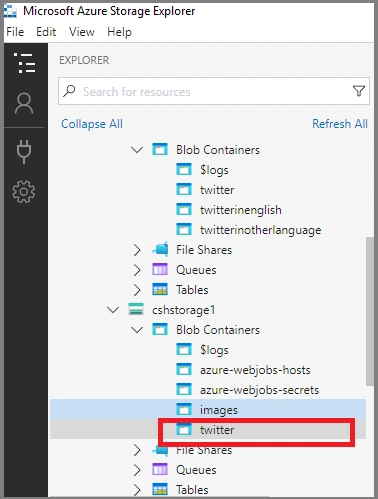The height and width of the screenshot is (499, 378).
Task: Select the twitterinotherlanguage container
Action: [x=260, y=230]
